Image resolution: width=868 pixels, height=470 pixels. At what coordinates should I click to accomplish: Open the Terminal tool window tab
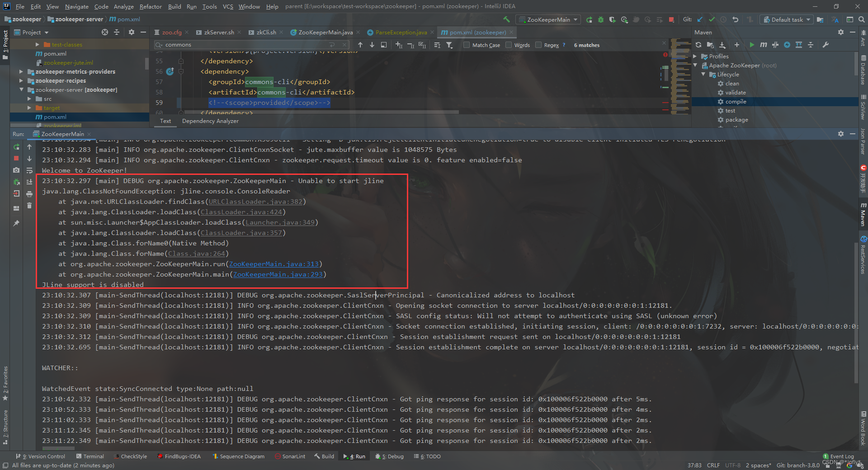(x=90, y=456)
